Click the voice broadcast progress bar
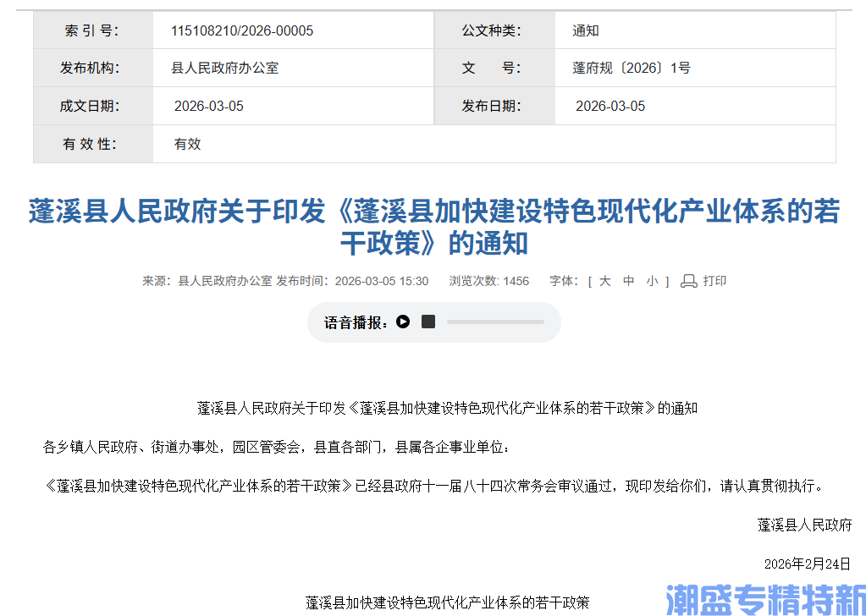866x616 pixels. (495, 322)
